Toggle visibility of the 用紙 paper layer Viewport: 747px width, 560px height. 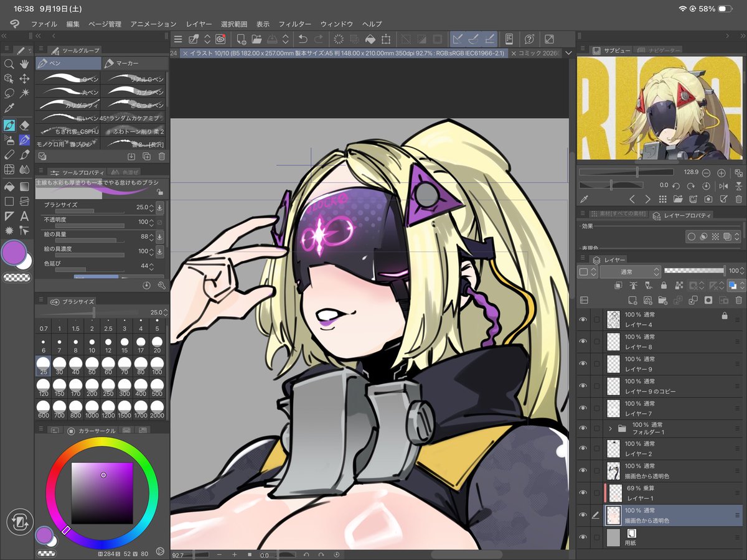pos(583,538)
